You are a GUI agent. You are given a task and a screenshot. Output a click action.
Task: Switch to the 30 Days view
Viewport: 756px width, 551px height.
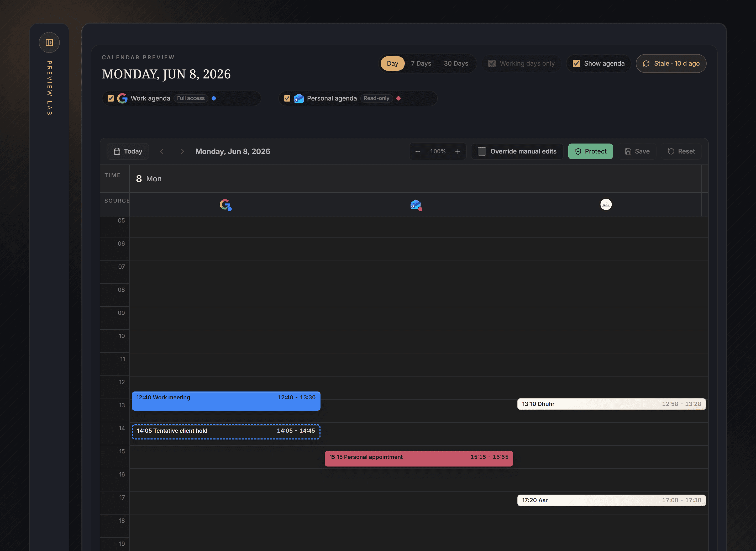[x=456, y=63]
